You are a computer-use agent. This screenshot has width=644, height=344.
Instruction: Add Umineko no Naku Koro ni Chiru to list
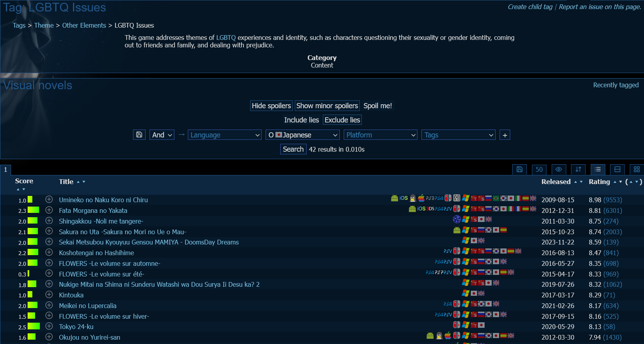49,199
